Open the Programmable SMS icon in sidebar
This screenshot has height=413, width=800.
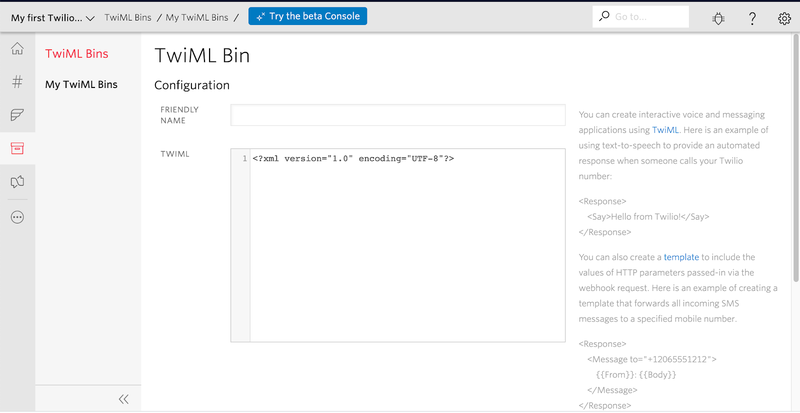pyautogui.click(x=17, y=115)
